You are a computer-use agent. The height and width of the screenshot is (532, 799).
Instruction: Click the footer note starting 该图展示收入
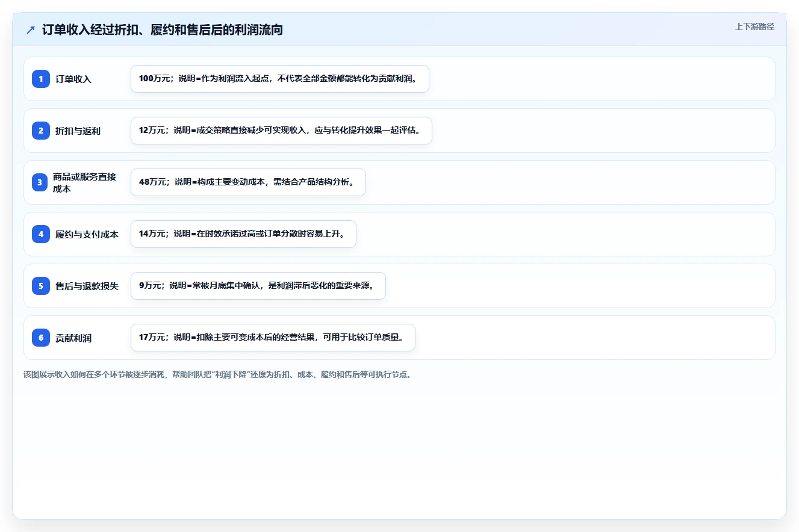217,374
